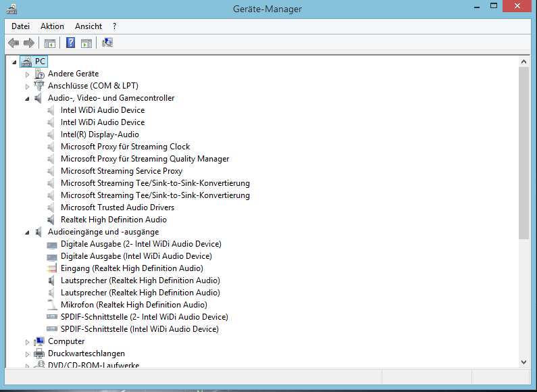Click monitor icon for Digitale Ausgabe (2- Intel WiDi)

click(x=52, y=245)
